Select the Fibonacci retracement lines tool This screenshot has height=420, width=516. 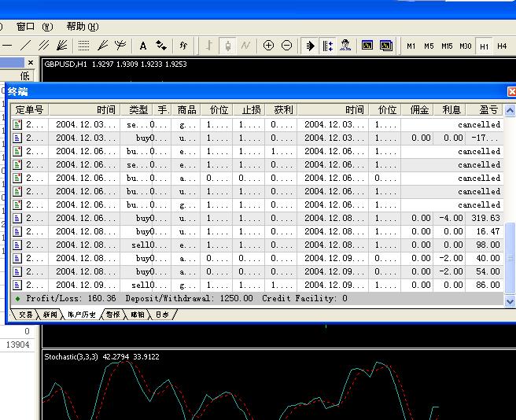click(83, 46)
